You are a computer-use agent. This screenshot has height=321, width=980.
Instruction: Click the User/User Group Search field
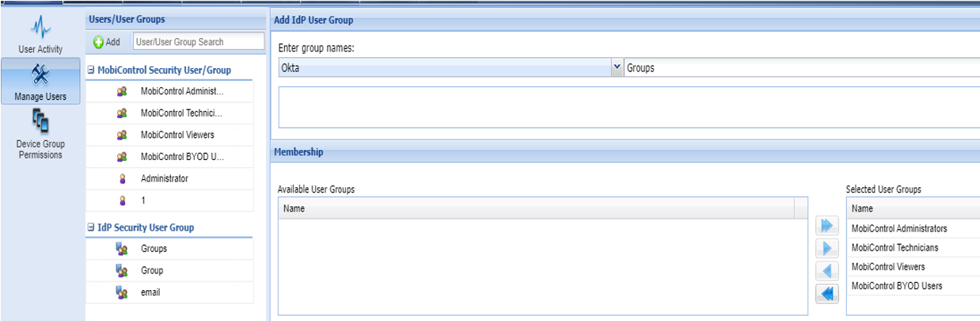click(x=196, y=42)
